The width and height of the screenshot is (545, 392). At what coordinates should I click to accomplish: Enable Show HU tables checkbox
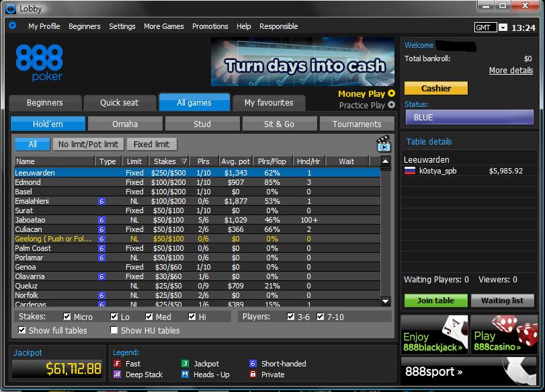tap(114, 329)
